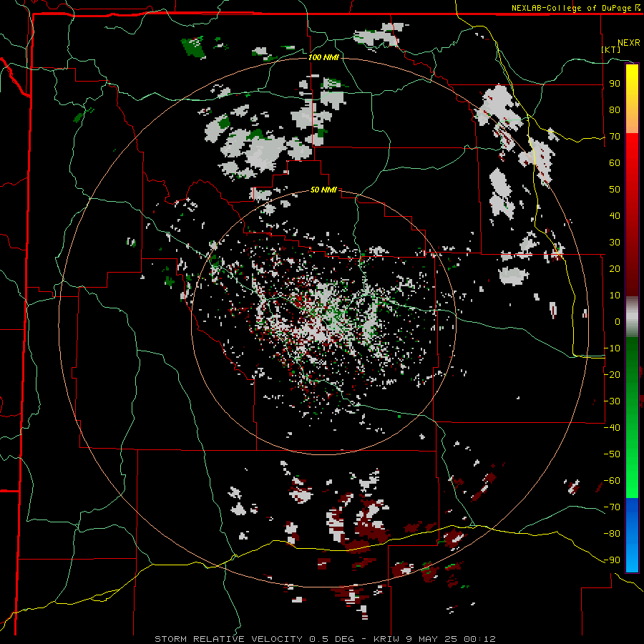Screen dimensions: 644x644
Task: Click the -80 value on the velocity scale
Action: (x=612, y=534)
